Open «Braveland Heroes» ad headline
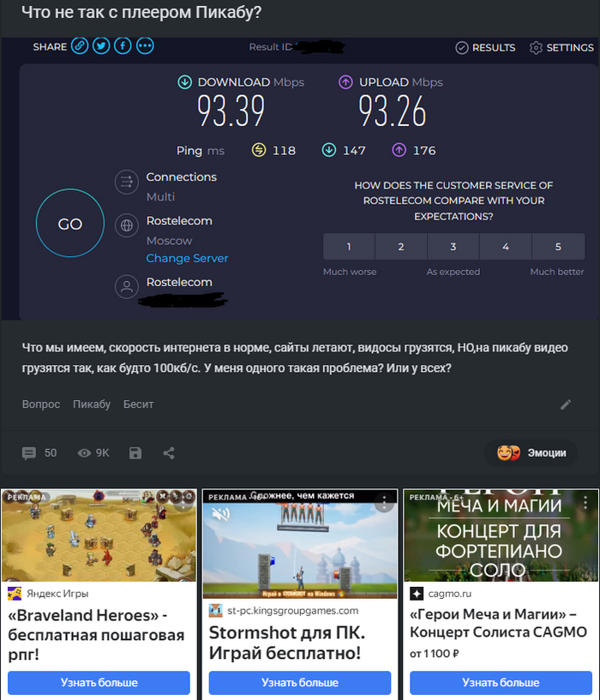The width and height of the screenshot is (600, 700). (96, 635)
